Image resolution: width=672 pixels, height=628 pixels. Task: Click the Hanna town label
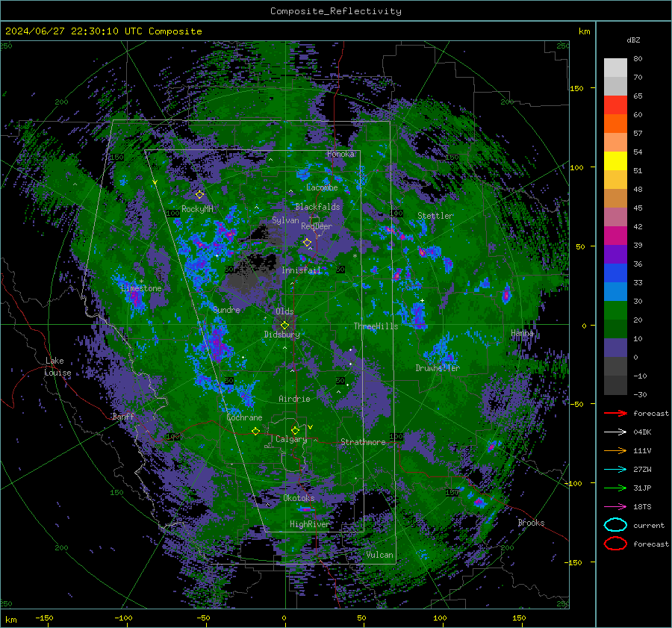point(522,333)
